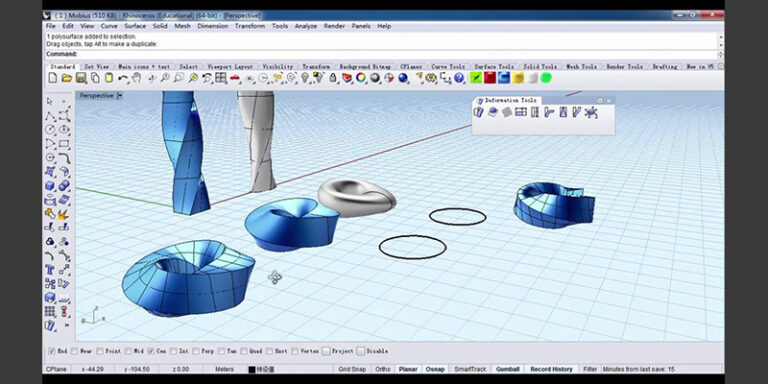The image size is (768, 384).
Task: Click the Copy to clipboard icon
Action: click(95, 77)
